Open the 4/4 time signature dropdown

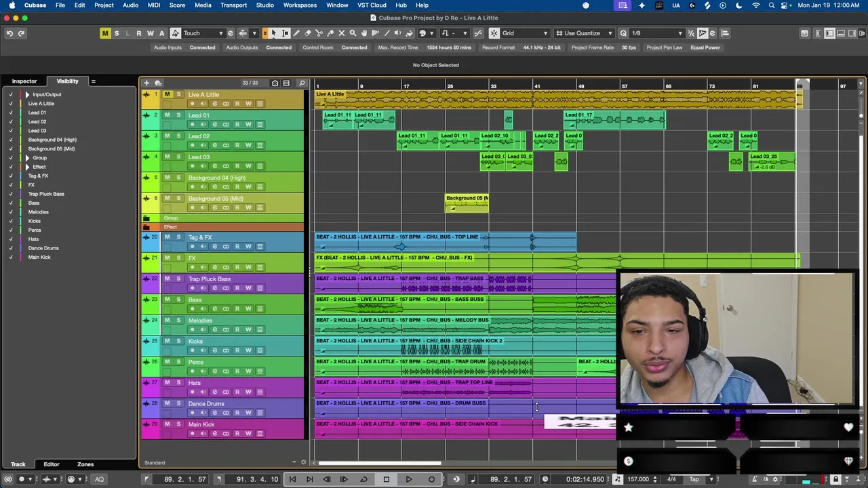[671, 479]
